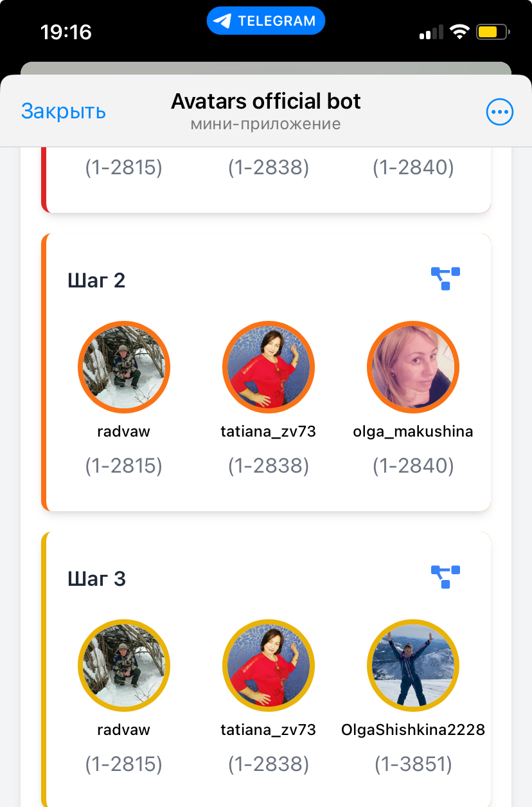Tap the Telegram pill in status bar
532x807 pixels.
pos(266,21)
